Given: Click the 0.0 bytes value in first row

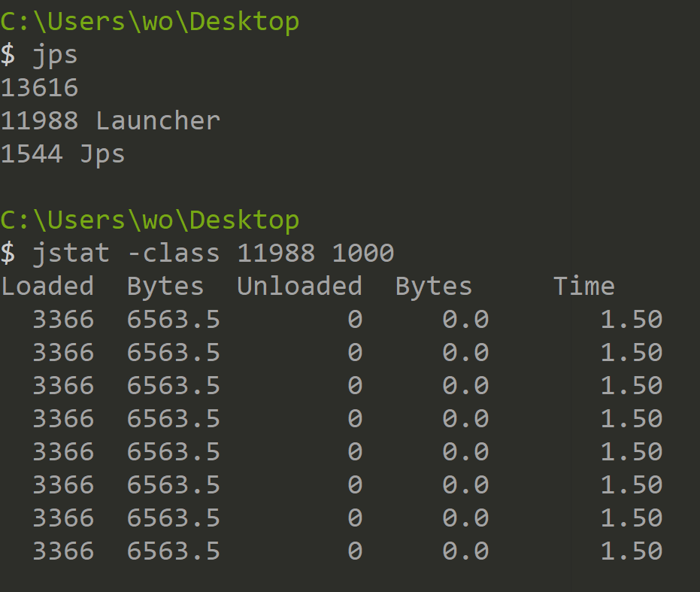Looking at the screenshot, I should [465, 320].
